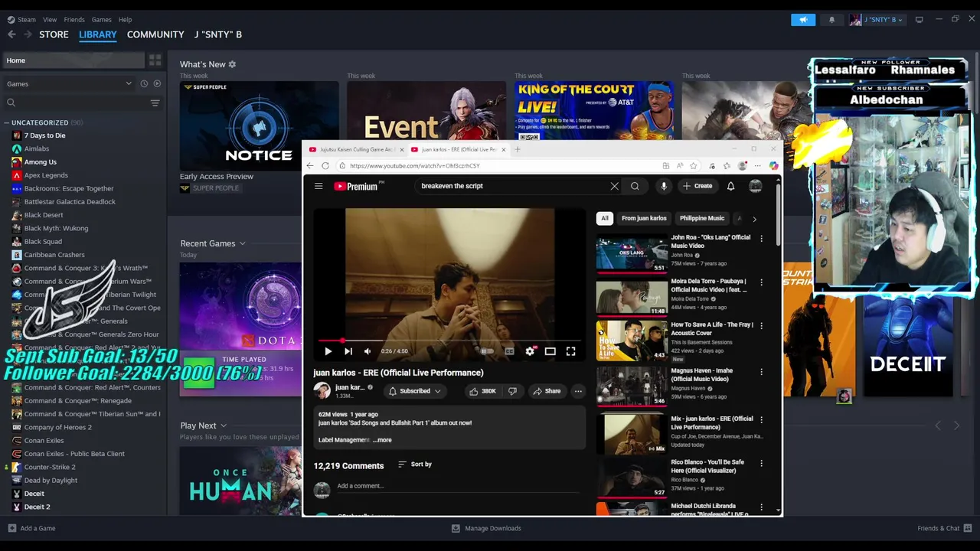Click the Add a comment field
The image size is (980, 551).
[x=458, y=487]
